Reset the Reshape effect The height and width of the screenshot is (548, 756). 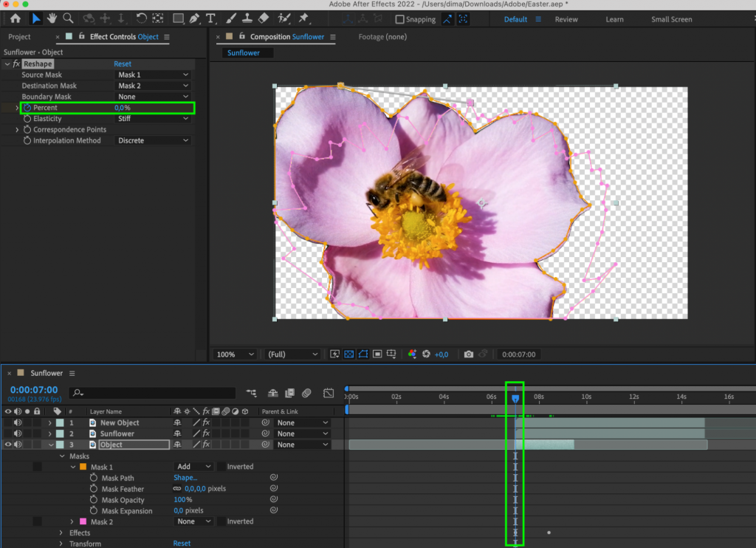coord(123,64)
